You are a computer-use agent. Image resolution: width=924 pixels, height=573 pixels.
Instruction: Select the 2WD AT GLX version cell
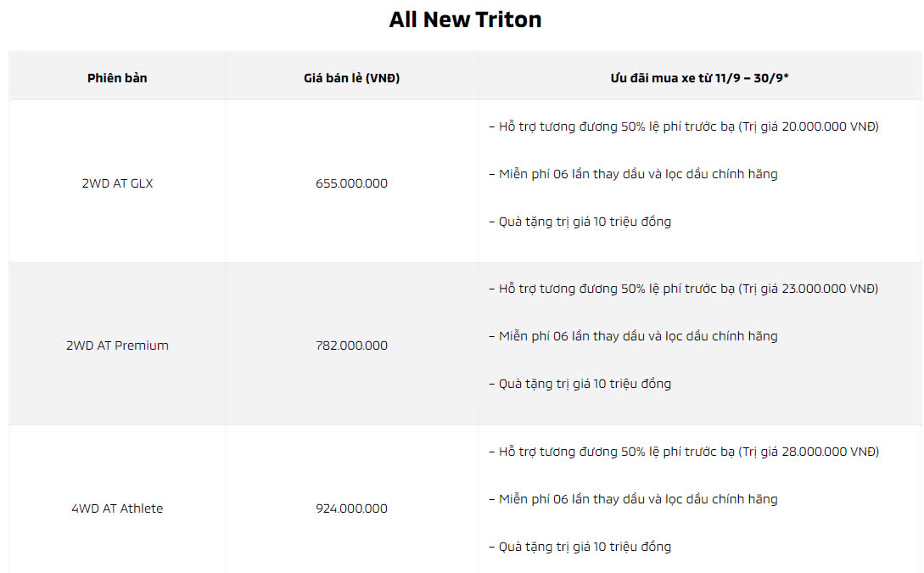(117, 183)
